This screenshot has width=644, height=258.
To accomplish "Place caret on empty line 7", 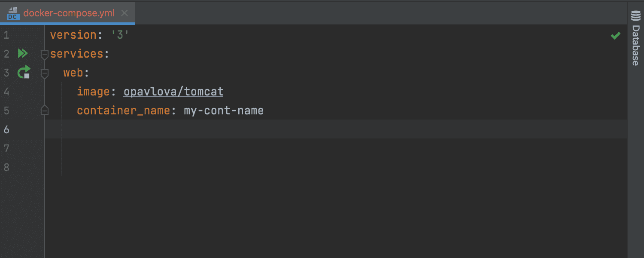I will coord(335,148).
